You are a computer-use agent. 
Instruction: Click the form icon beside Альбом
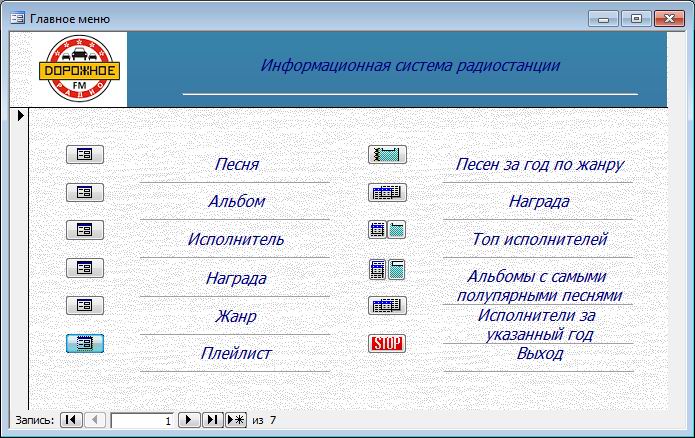click(x=85, y=192)
